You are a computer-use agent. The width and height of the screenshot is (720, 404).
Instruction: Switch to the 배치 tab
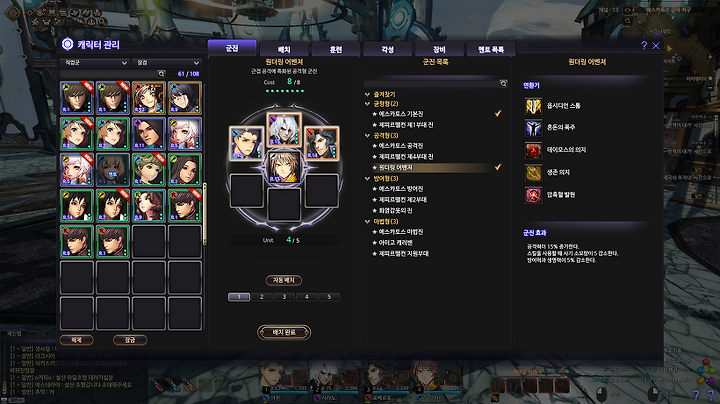pyautogui.click(x=284, y=49)
